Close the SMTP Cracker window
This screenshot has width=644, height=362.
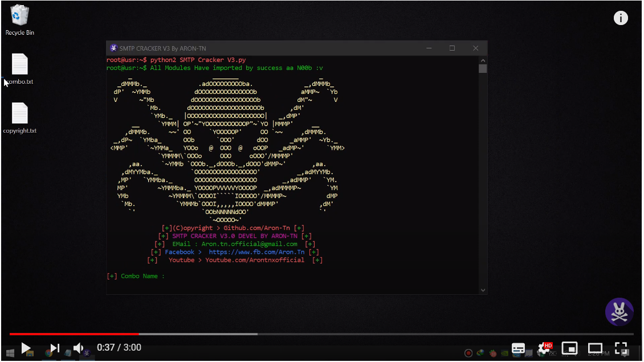tap(476, 48)
